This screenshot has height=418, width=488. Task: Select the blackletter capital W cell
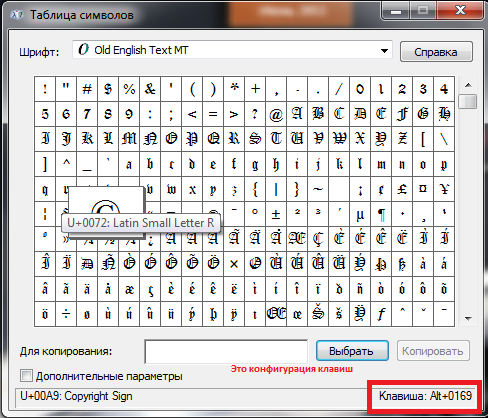click(339, 139)
